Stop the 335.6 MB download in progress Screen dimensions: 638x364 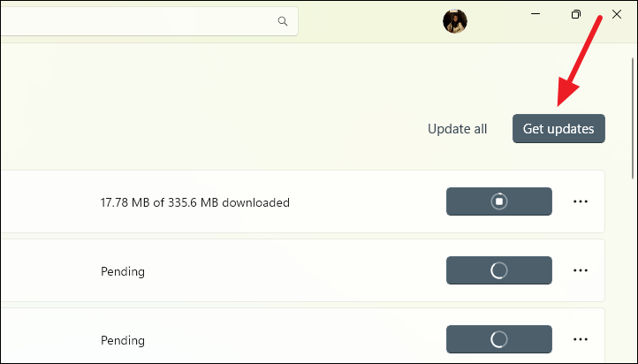click(x=499, y=201)
